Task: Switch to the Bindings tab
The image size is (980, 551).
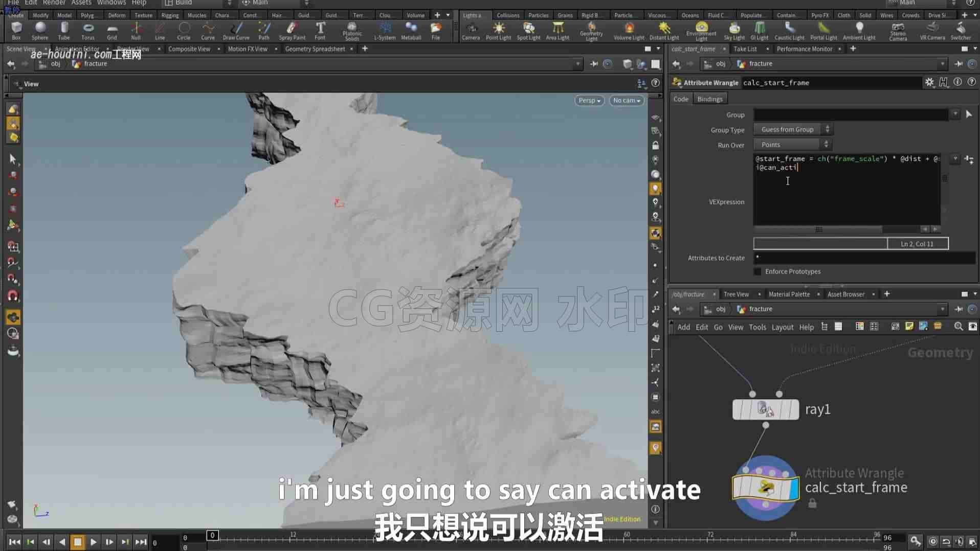Action: tap(709, 99)
